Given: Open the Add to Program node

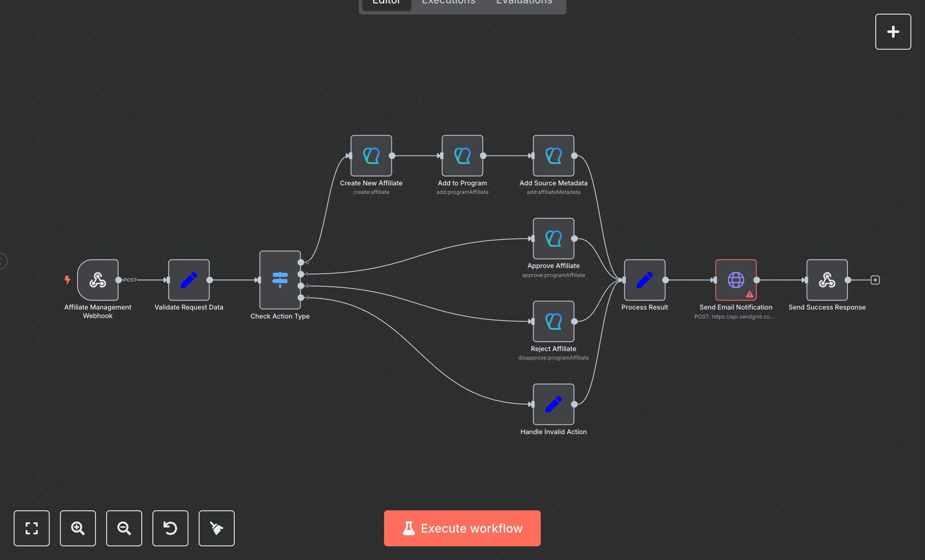Looking at the screenshot, I should (462, 156).
